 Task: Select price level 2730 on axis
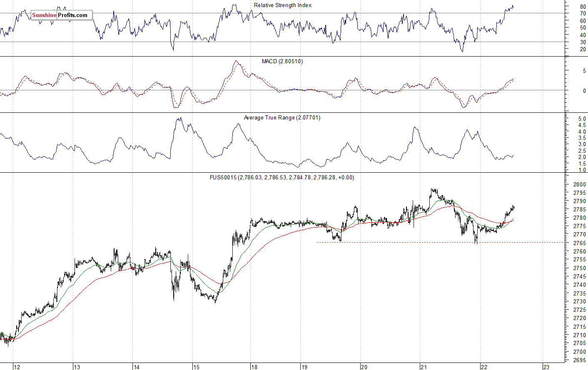[580, 302]
